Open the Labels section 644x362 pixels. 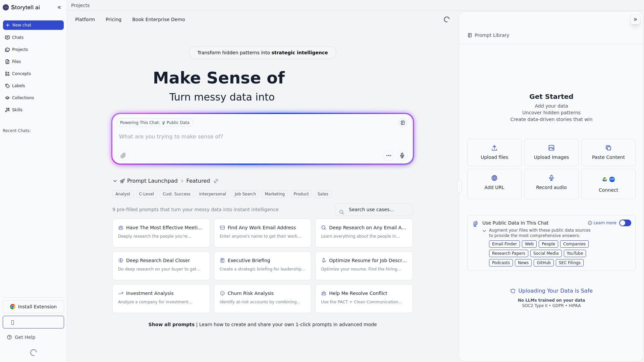coord(18,85)
